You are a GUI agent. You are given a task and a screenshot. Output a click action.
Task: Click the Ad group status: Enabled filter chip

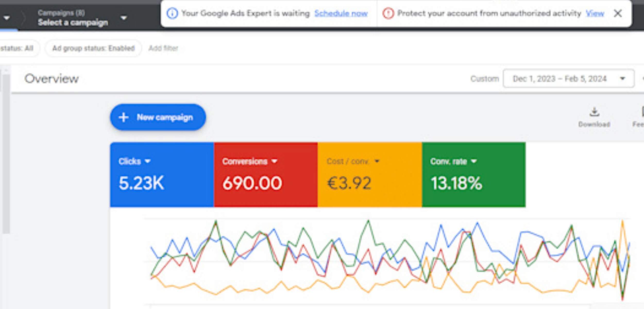[93, 48]
